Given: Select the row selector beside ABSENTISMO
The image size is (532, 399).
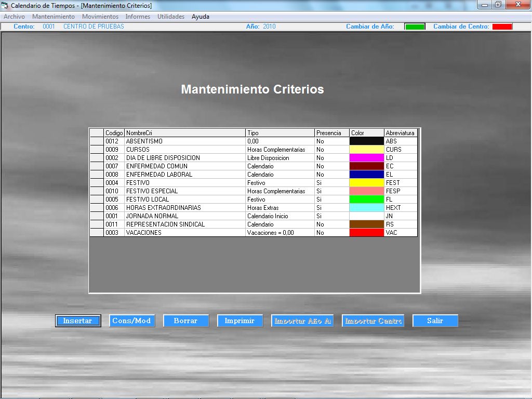Looking at the screenshot, I should point(97,141).
